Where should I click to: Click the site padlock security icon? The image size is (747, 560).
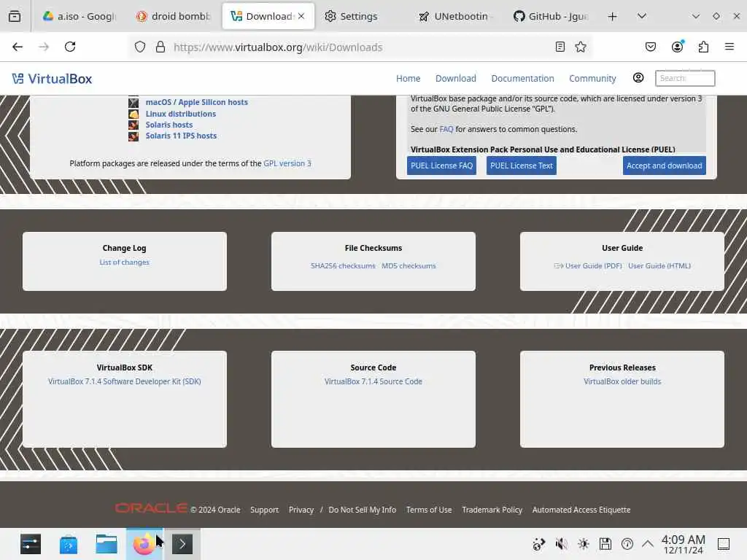click(x=160, y=47)
